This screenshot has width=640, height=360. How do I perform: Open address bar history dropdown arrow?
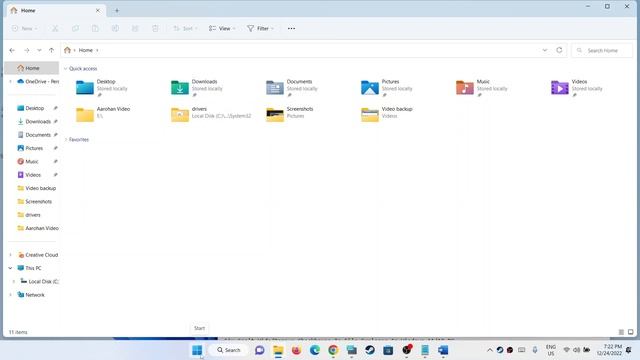[545, 50]
